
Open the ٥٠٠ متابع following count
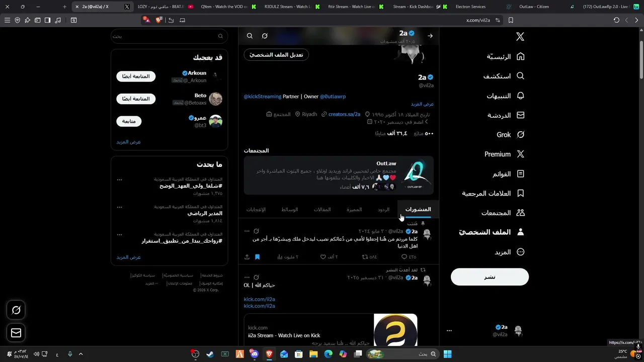click(x=424, y=134)
